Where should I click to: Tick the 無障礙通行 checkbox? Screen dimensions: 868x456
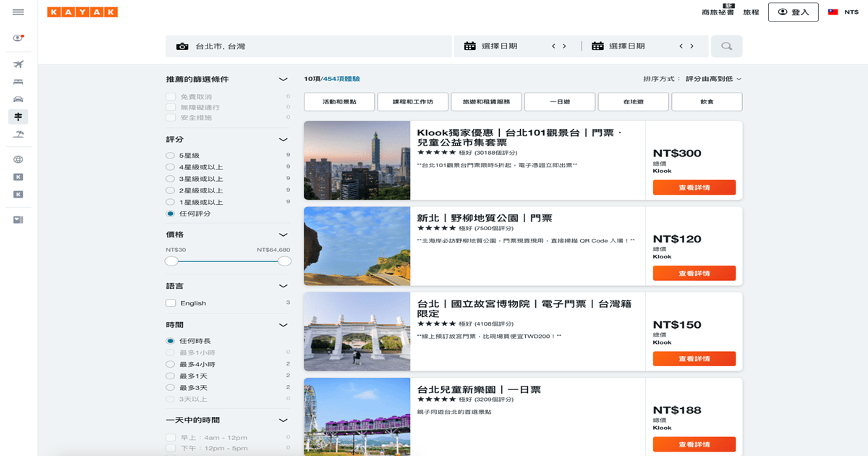coord(171,107)
